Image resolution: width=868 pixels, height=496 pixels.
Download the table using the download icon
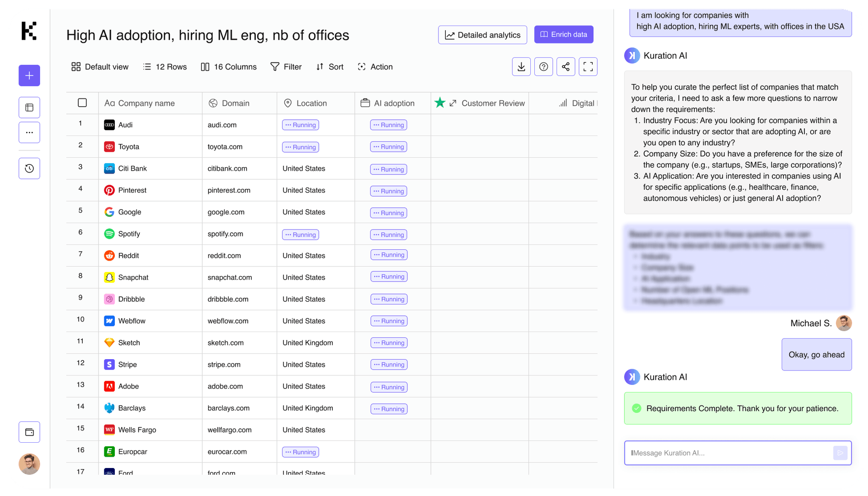pos(521,67)
